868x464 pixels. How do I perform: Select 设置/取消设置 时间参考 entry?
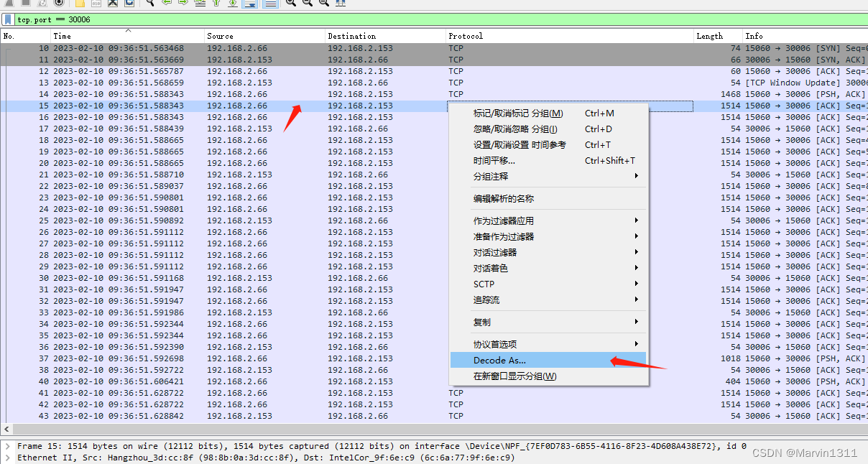(548, 144)
